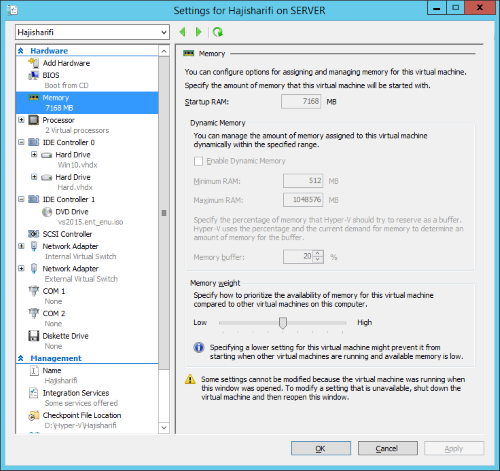This screenshot has width=500, height=471.
Task: Select the Add Hardware icon
Action: click(x=34, y=63)
